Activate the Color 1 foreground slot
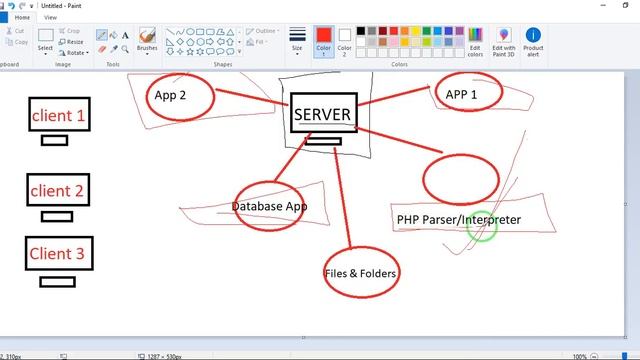Image resolution: width=640 pixels, height=360 pixels. click(x=324, y=42)
